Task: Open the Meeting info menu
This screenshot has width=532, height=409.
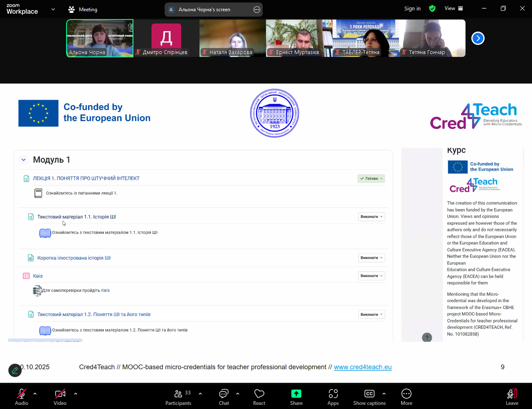Action: [x=83, y=10]
